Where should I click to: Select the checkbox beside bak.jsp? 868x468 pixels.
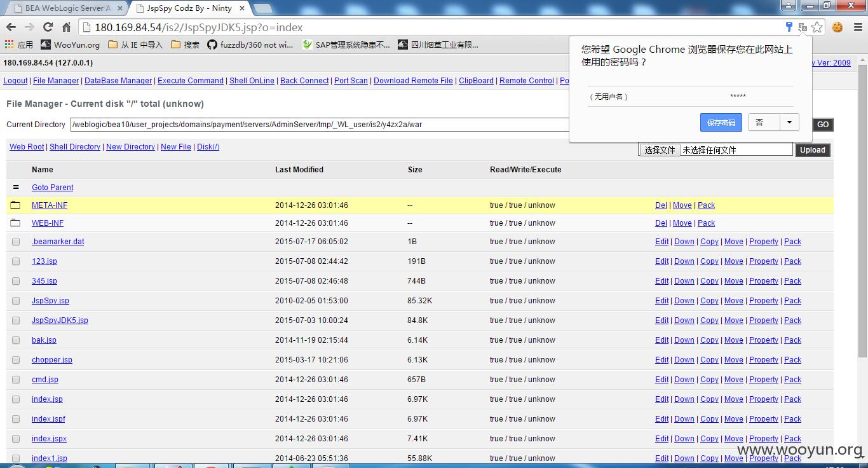(16, 340)
